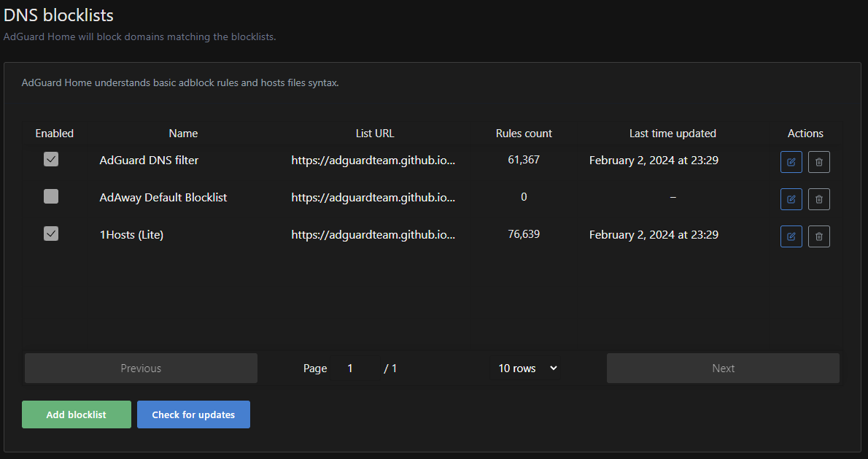Sort by the Enabled column header
The width and height of the screenshot is (868, 459).
(x=54, y=134)
